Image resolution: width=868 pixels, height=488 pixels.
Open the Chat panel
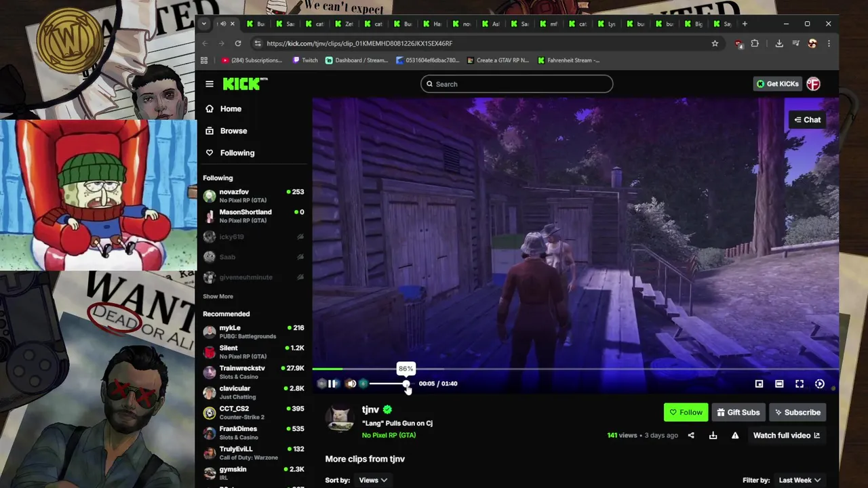click(808, 120)
